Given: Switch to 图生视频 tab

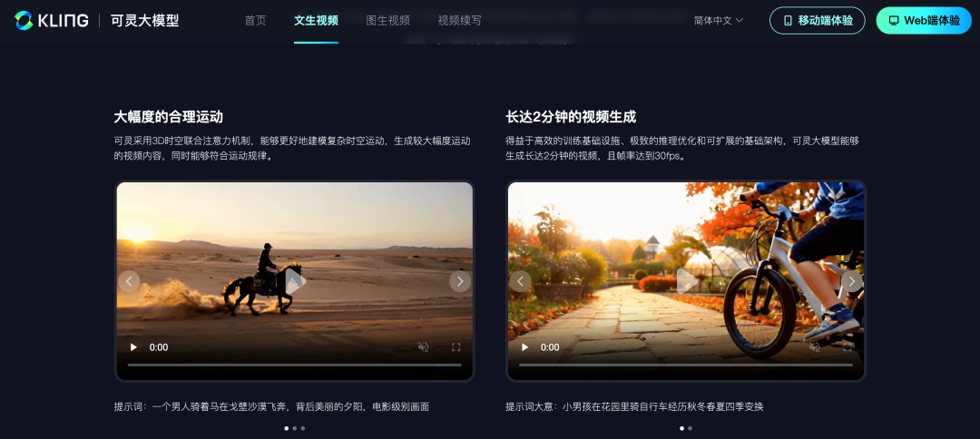Looking at the screenshot, I should (388, 21).
